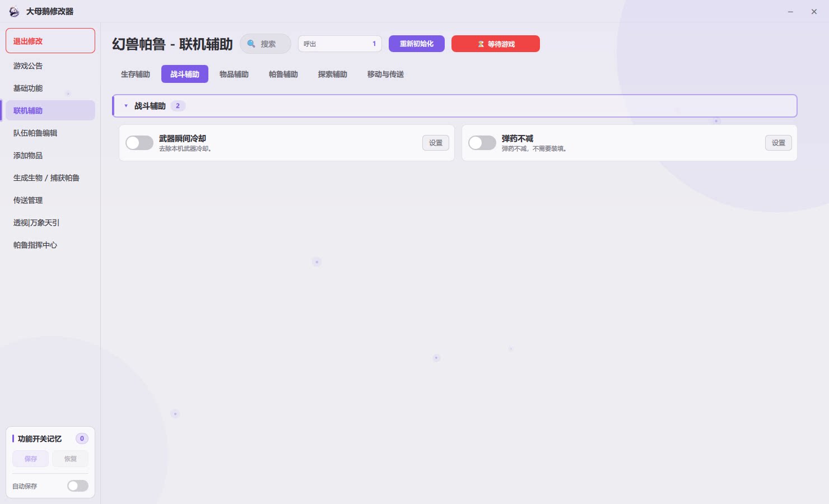Select the 战斗辅助 tab
The image size is (829, 504).
pos(185,74)
